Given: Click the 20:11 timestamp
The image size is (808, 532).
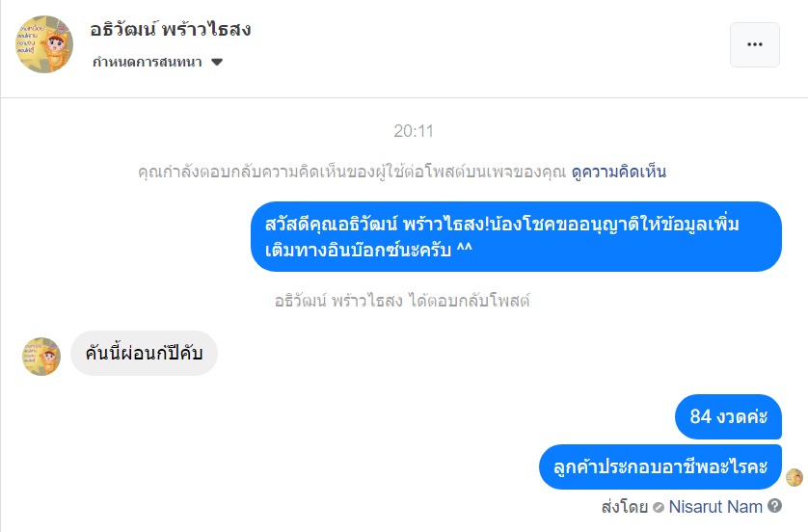Looking at the screenshot, I should pyautogui.click(x=414, y=131).
